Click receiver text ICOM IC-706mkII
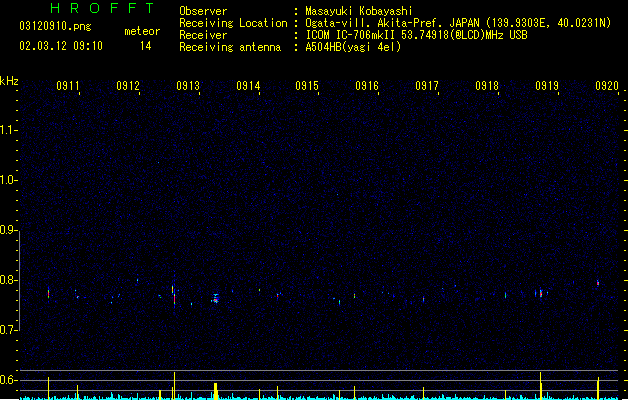Viewport: 629px width, 400px height. (x=351, y=35)
